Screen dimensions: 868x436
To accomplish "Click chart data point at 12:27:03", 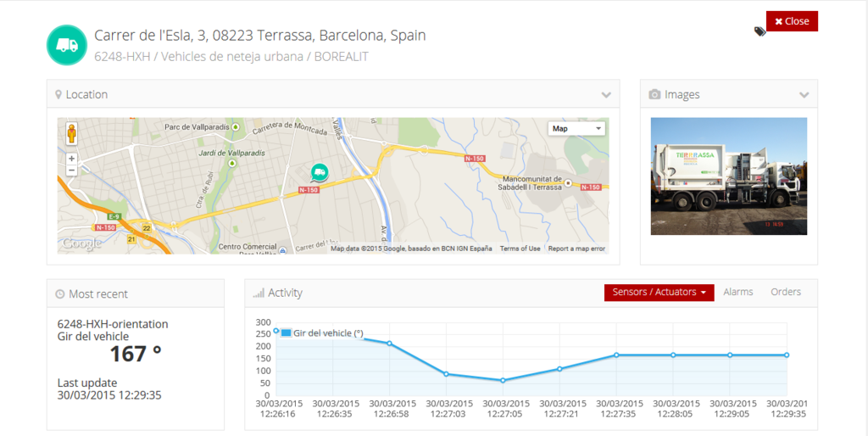I will click(x=446, y=374).
